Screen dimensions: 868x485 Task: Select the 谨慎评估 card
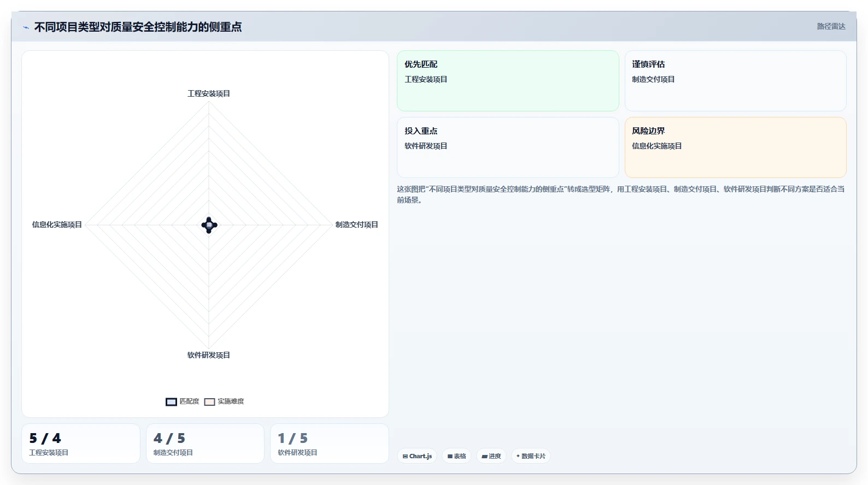(x=735, y=81)
